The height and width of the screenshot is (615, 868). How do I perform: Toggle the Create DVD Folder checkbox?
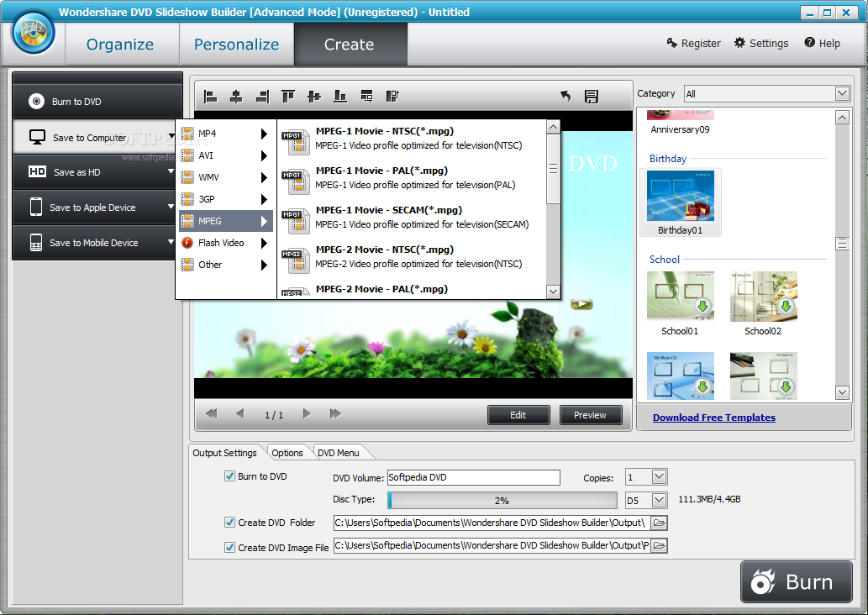tap(229, 522)
